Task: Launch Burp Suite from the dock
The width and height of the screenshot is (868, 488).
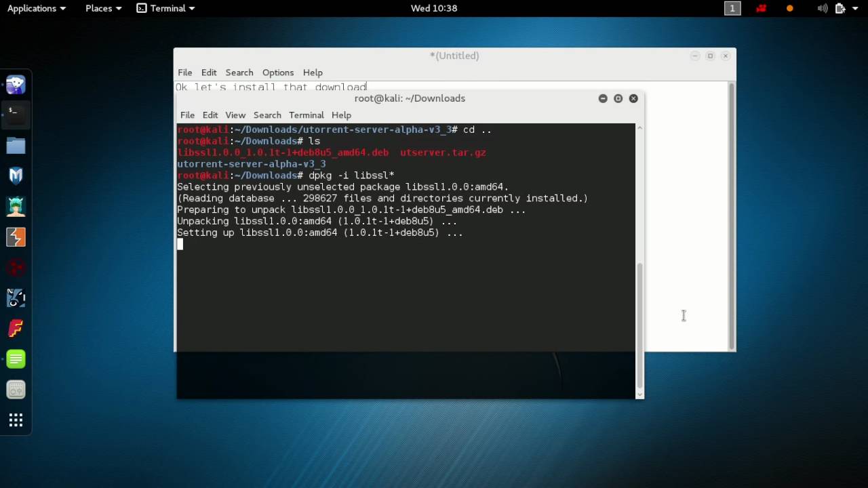Action: pos(16,237)
